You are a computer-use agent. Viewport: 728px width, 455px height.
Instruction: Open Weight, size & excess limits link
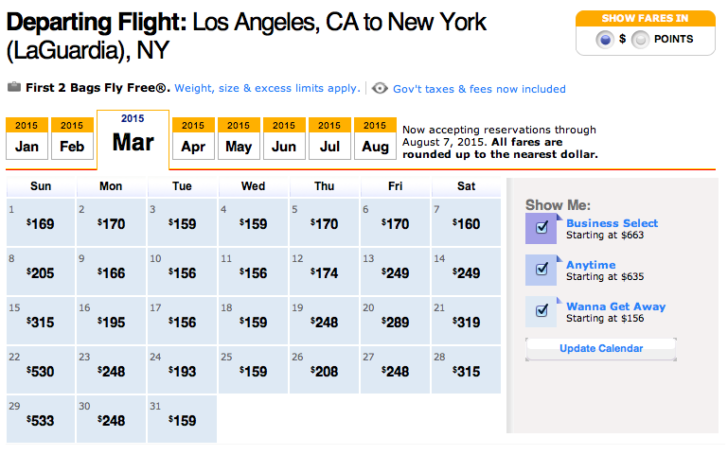click(x=267, y=88)
